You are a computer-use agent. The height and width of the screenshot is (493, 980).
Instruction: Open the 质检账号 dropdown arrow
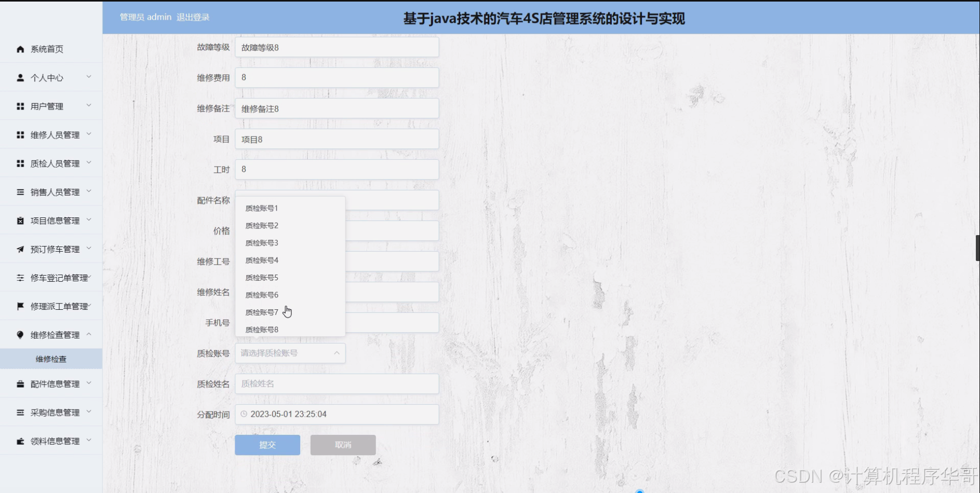point(335,353)
